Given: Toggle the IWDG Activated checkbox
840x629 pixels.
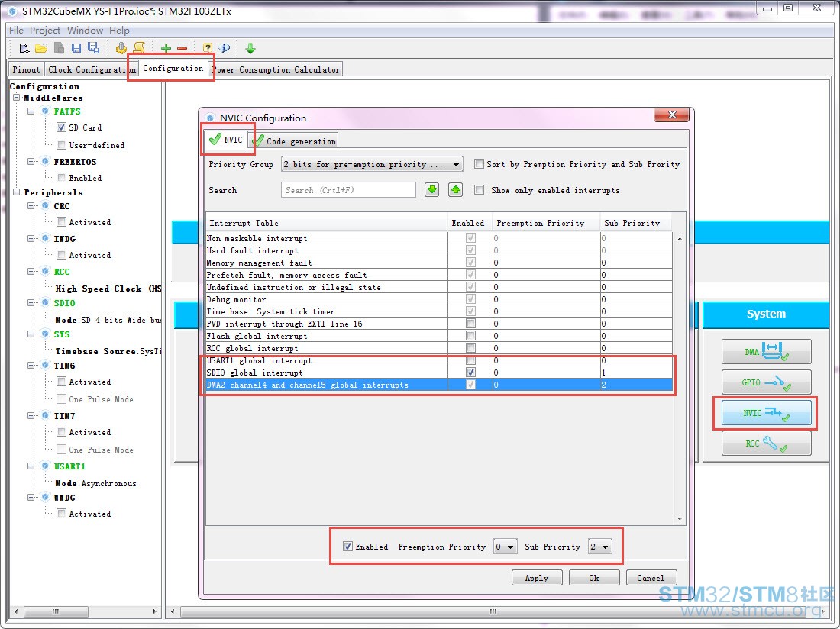Looking at the screenshot, I should 62,255.
